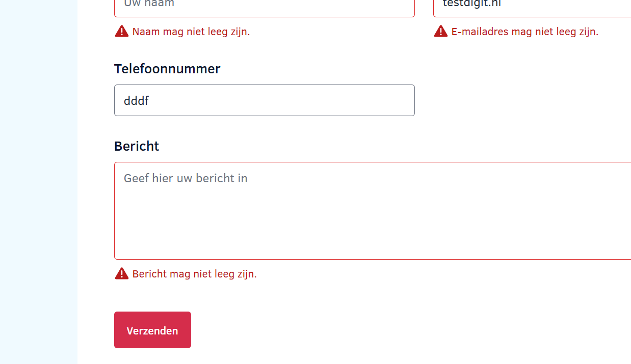631x364 pixels.
Task: Focus the Telefoonnummer field containing 'dddf'
Action: (x=264, y=100)
